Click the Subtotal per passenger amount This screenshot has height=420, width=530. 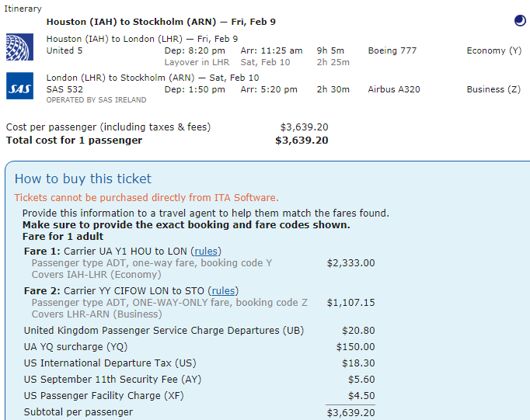pos(350,412)
